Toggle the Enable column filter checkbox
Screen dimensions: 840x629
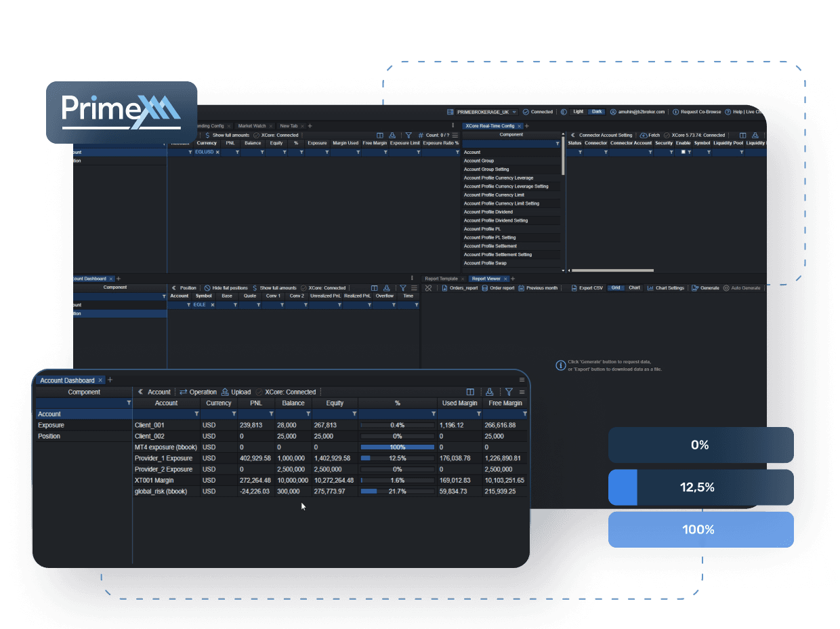pos(684,153)
